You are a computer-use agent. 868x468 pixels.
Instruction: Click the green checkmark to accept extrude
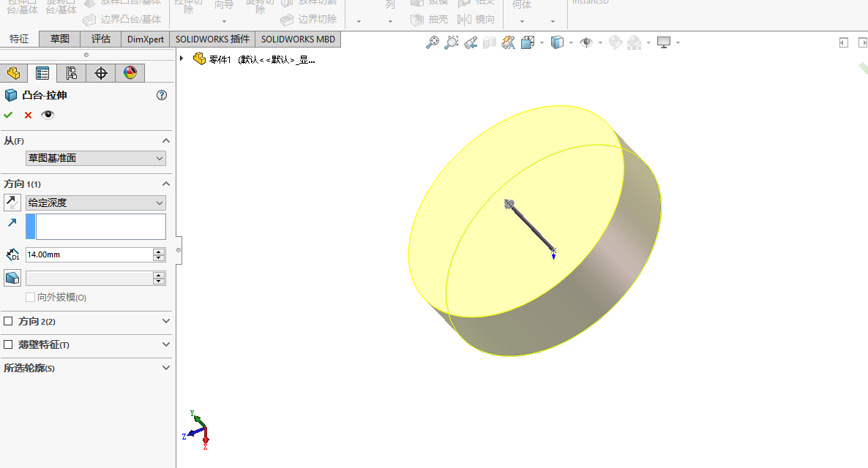pyautogui.click(x=8, y=115)
